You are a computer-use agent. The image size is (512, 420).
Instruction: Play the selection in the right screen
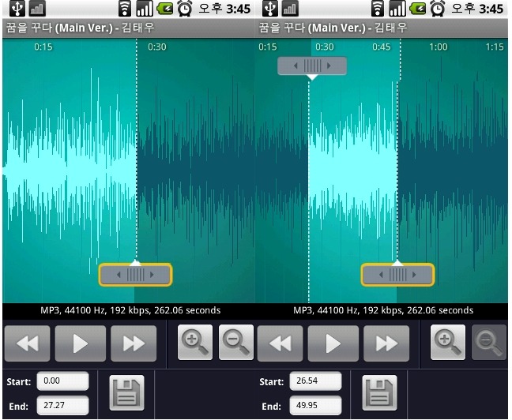pos(333,343)
